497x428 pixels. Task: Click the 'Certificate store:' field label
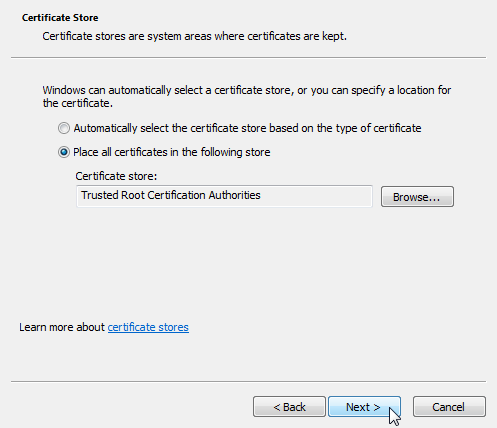(x=116, y=176)
